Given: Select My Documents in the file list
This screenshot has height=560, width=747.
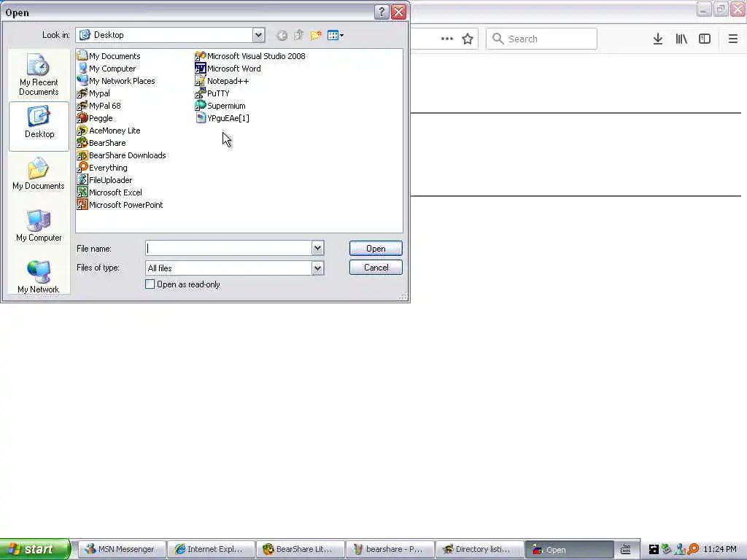Looking at the screenshot, I should pos(109,56).
